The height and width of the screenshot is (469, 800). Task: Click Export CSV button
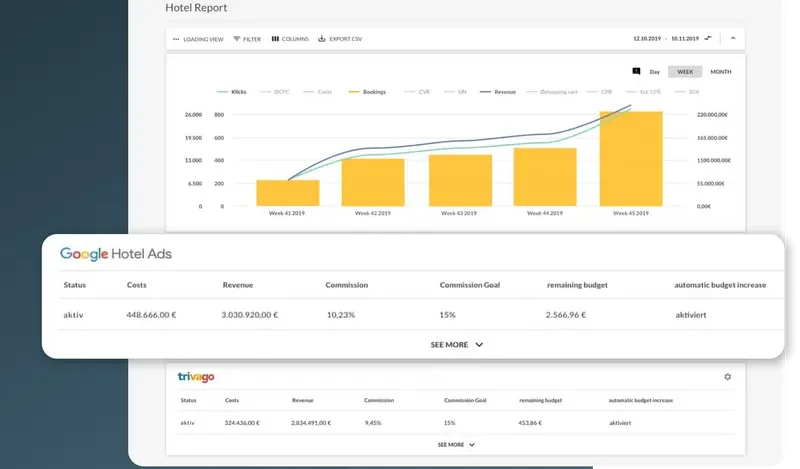[340, 39]
